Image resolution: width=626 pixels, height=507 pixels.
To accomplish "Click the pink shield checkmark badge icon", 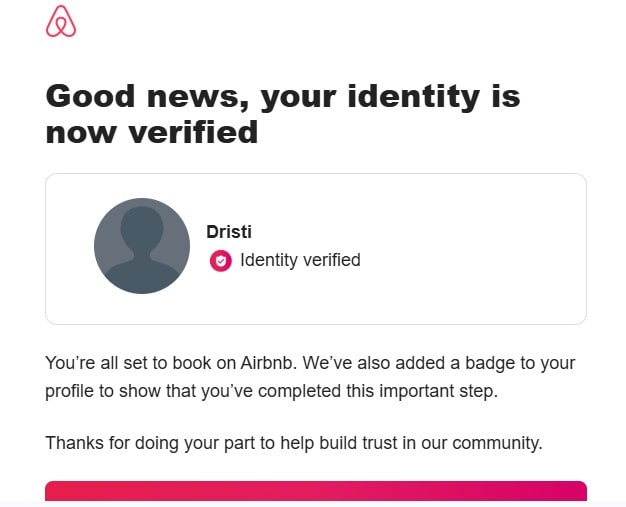I will pyautogui.click(x=221, y=261).
